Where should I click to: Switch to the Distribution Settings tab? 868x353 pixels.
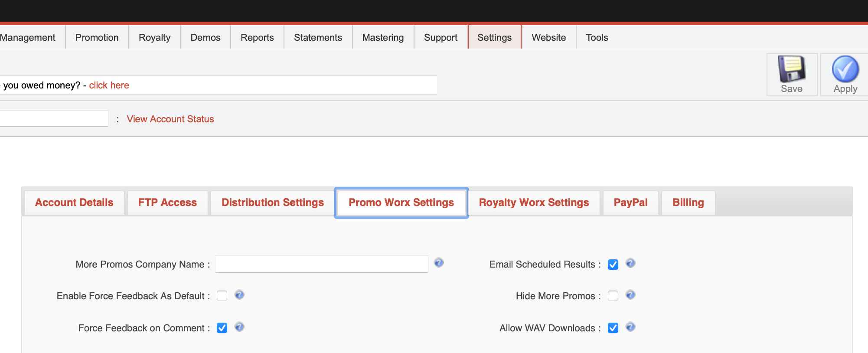pyautogui.click(x=272, y=203)
